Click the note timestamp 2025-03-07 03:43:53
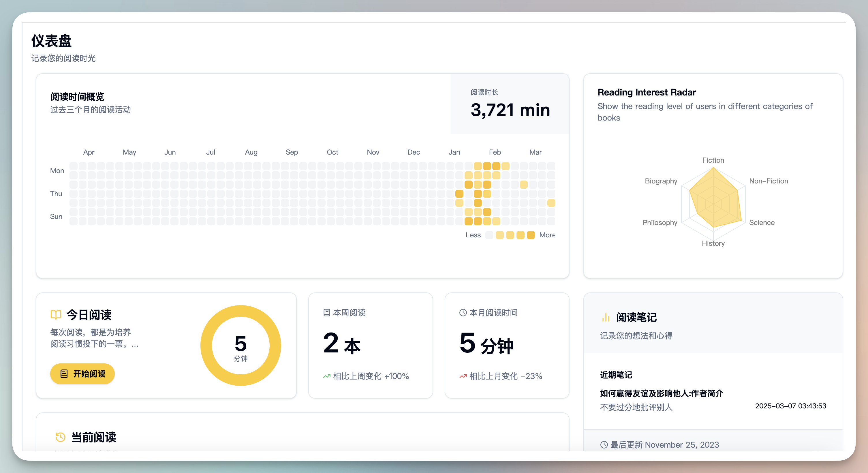 790,406
